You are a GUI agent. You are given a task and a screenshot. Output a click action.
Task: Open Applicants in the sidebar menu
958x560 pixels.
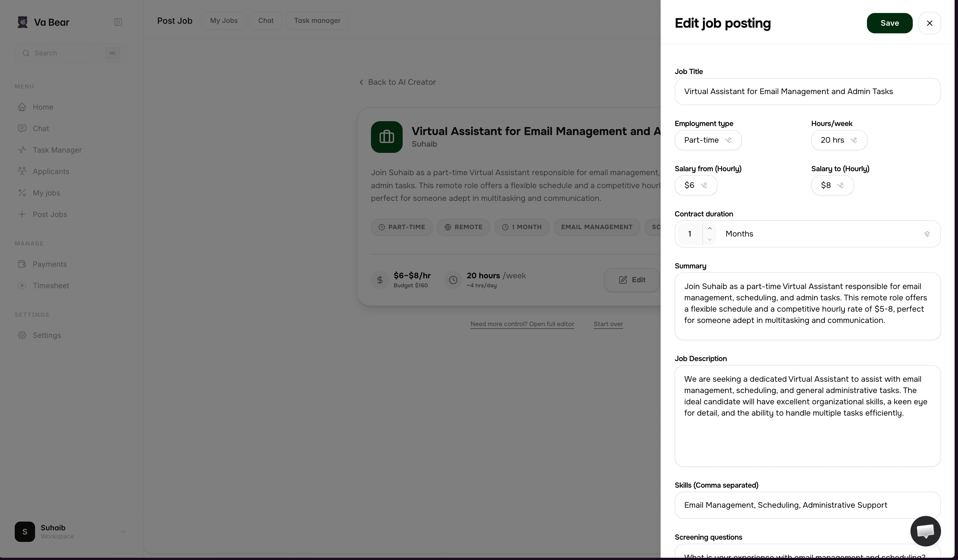coord(71,171)
